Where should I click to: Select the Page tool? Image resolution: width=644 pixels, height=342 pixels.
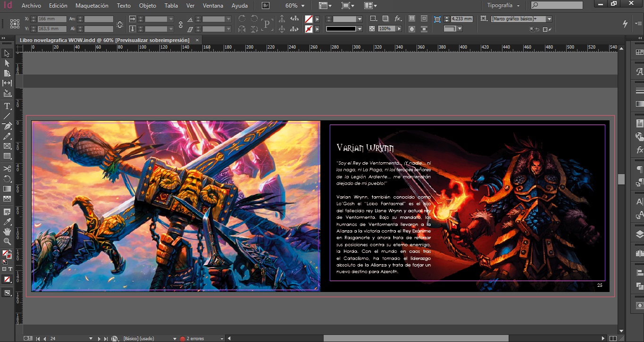tap(7, 73)
